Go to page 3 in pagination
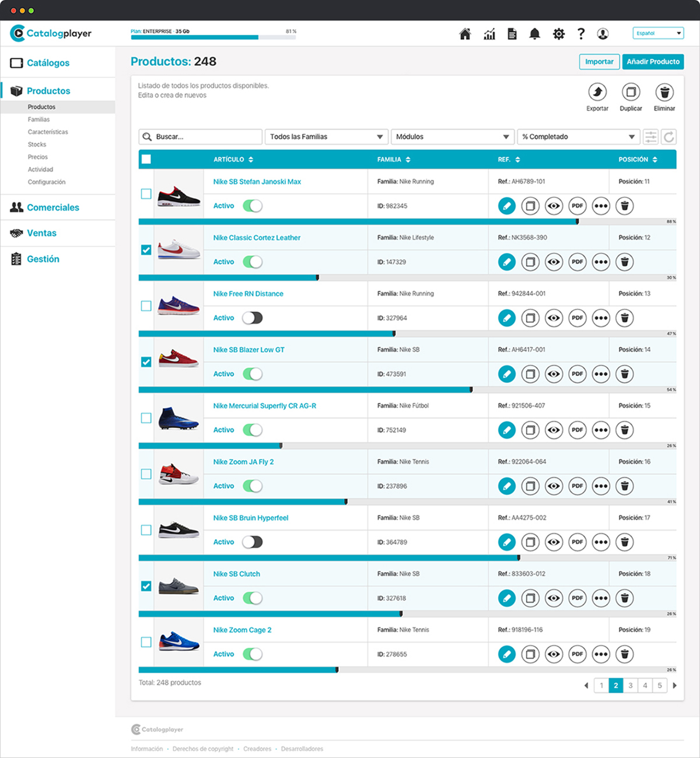Screen dimensions: 700x758 pos(631,686)
